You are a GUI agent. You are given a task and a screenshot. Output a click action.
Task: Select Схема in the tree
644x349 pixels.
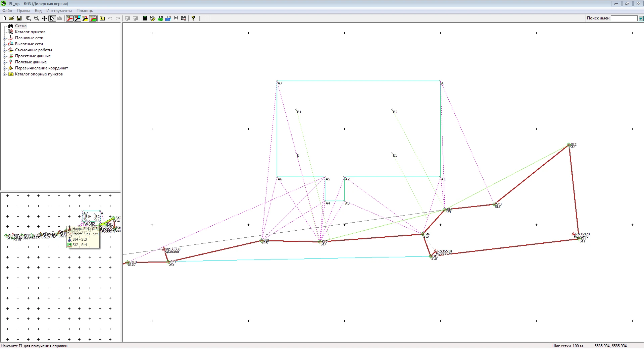pos(20,26)
